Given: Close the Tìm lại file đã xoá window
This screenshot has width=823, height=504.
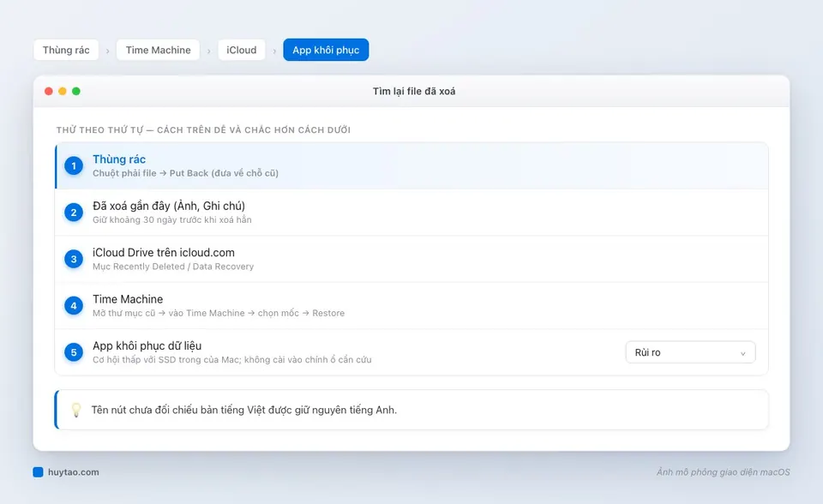Looking at the screenshot, I should 49,92.
